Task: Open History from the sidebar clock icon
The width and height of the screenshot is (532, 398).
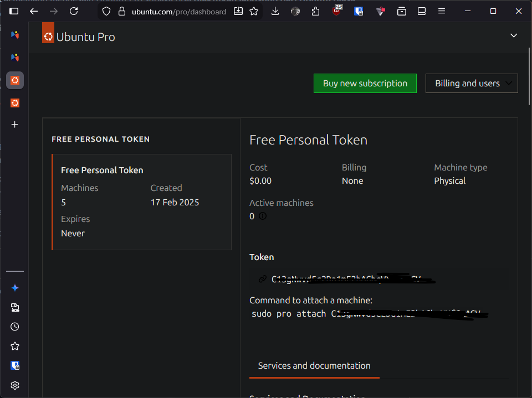Action: (x=15, y=327)
